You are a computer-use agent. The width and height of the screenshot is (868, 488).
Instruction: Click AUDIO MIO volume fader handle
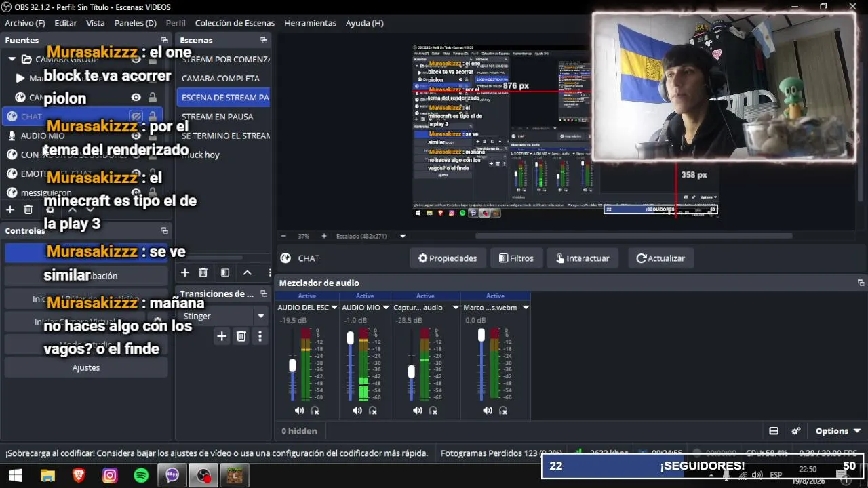point(350,338)
